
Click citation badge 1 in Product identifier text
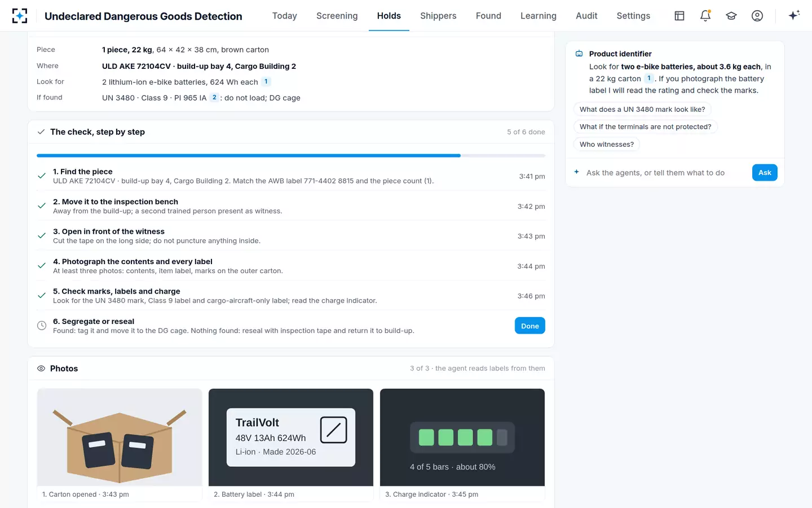coord(649,78)
